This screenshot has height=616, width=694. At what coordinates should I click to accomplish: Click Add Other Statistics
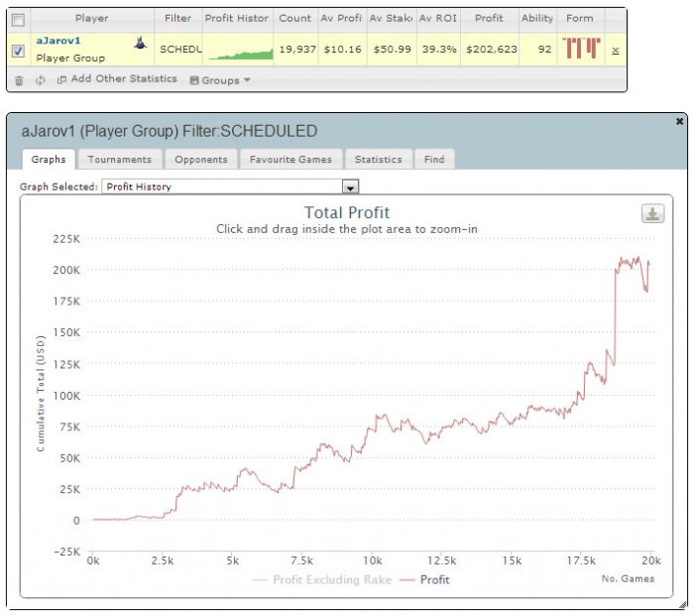point(124,78)
